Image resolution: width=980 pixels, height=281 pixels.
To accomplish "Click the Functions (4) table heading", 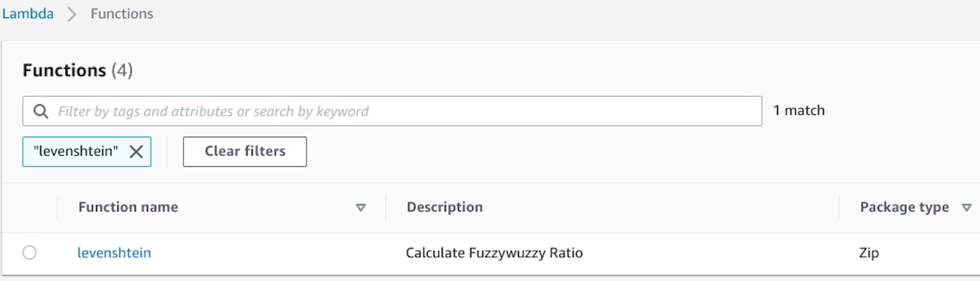I will 77,71.
